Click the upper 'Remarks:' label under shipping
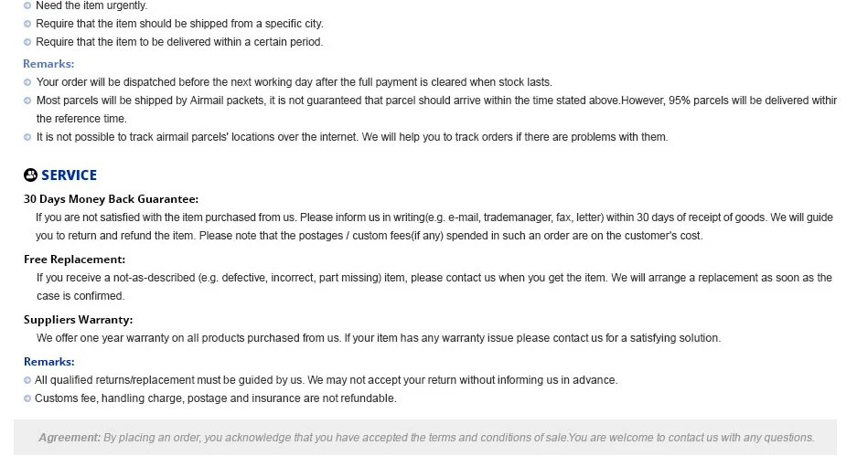 [x=48, y=64]
